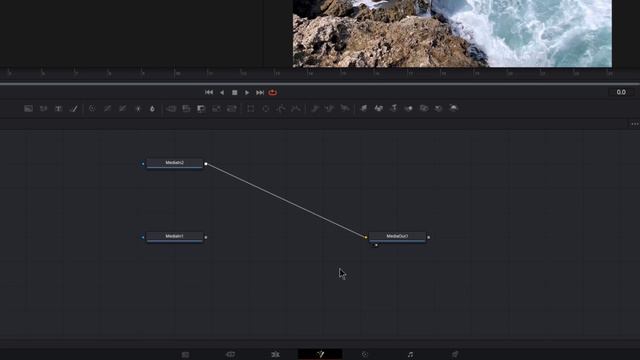Switch to the Color page
640x360 pixels.
(x=365, y=354)
